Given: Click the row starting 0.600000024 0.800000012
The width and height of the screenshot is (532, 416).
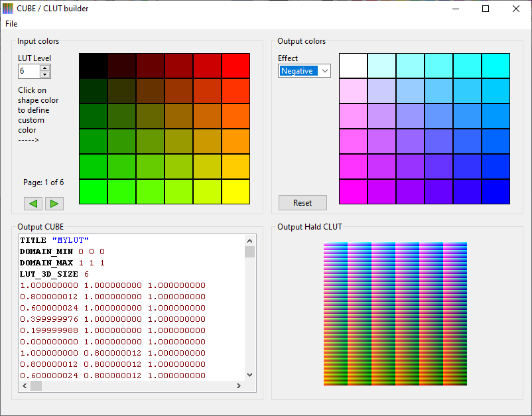Looking at the screenshot, I should click(113, 376).
